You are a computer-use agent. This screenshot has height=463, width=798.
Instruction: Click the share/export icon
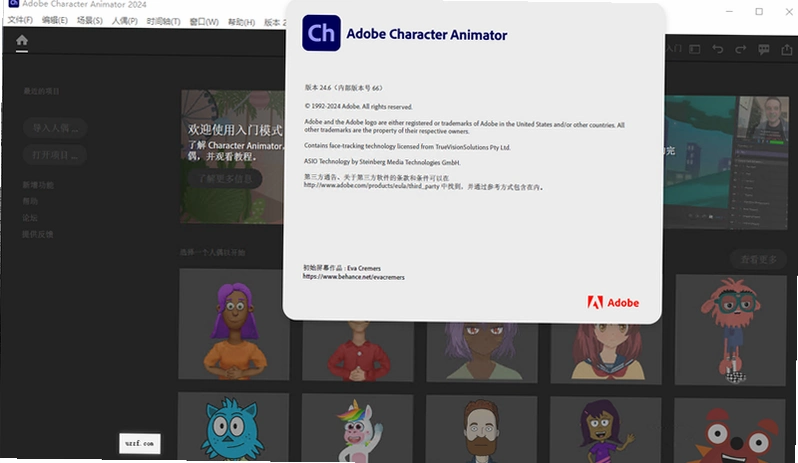click(x=787, y=49)
